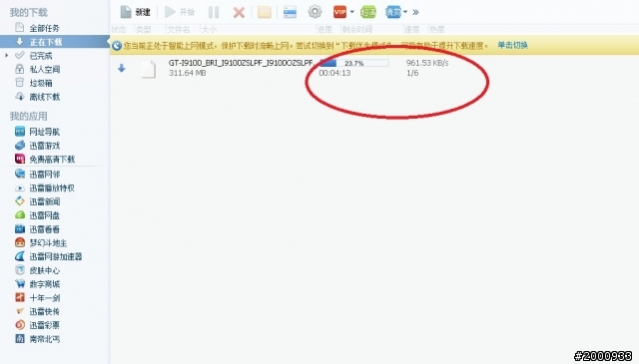The height and width of the screenshot is (364, 639).
Task: Click the 1/6 resource count text
Action: point(412,73)
